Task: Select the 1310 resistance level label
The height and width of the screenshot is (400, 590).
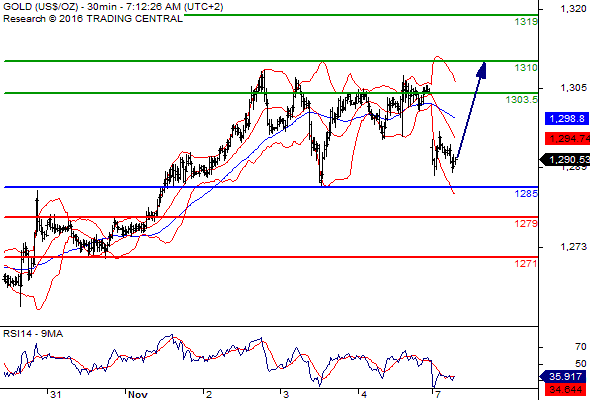Action: [526, 68]
